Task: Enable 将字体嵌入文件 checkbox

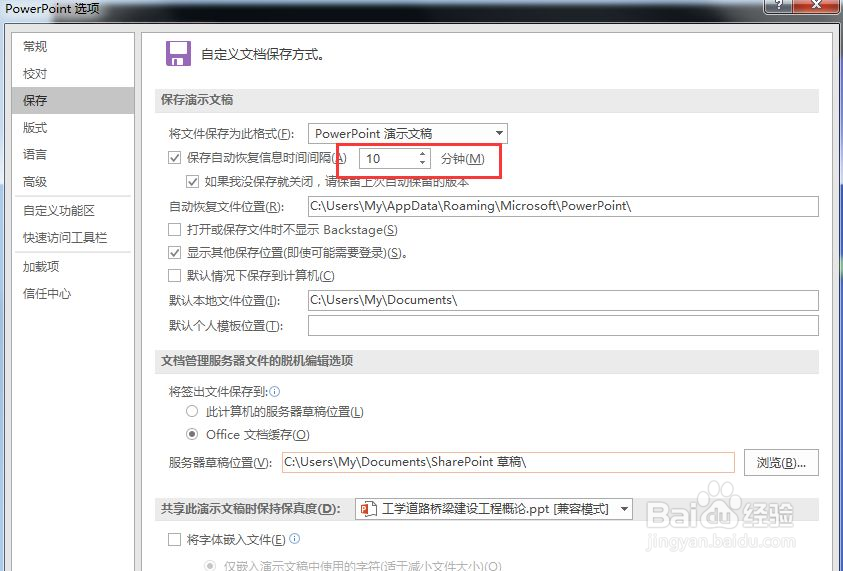Action: 174,540
